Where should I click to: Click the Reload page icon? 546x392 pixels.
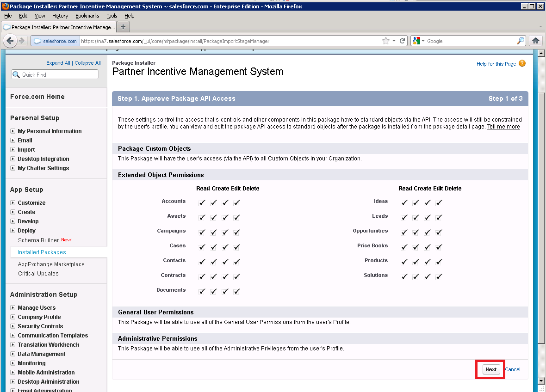click(x=403, y=41)
